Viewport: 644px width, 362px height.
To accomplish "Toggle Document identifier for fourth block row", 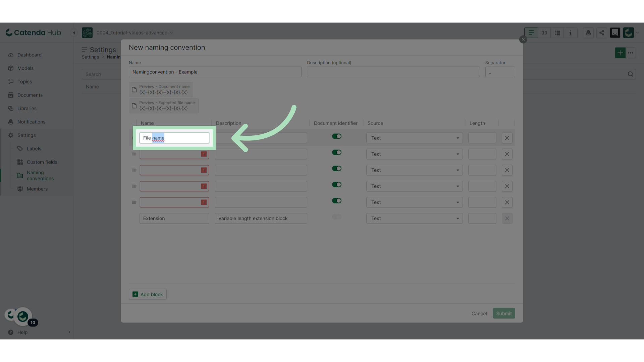I will pos(337,184).
